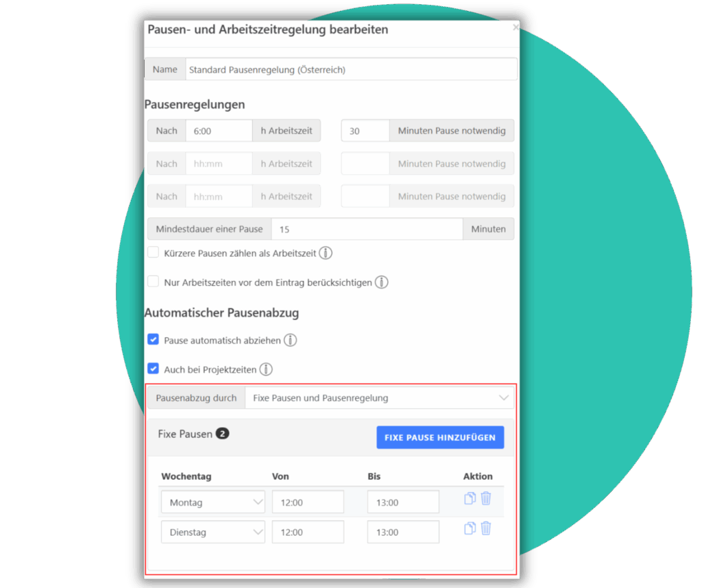Close the Pausen- und Arbeitszeitregelung dialog
Viewport: 706px width, 588px height.
515,27
